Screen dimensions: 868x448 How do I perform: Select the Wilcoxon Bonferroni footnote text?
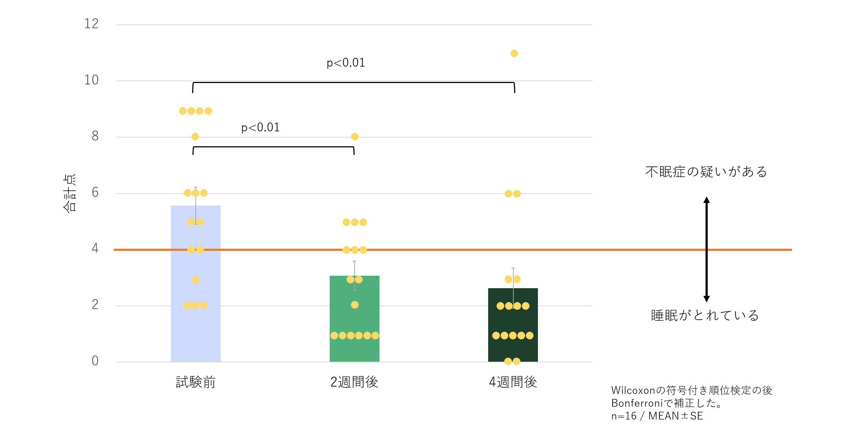[691, 403]
